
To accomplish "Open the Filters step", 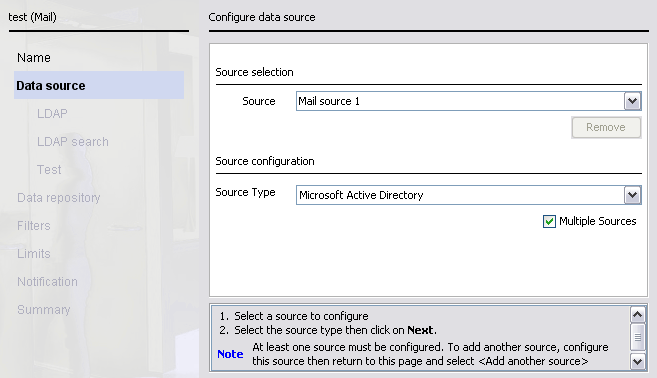I will 34,226.
